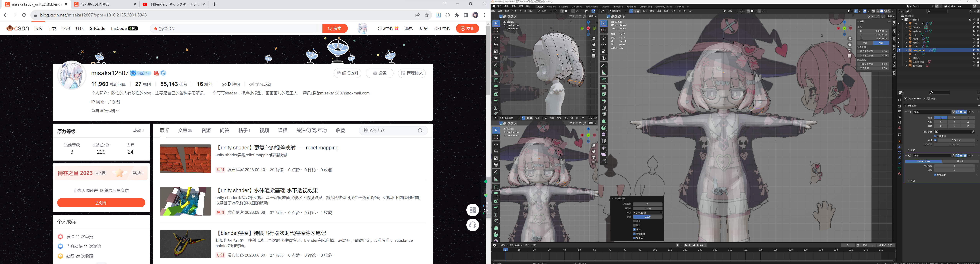Click the red 发布 button in CSDN header

(467, 28)
